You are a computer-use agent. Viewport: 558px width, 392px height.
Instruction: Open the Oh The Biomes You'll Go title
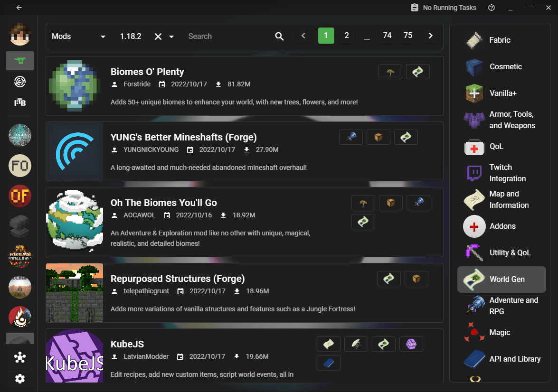[164, 203]
